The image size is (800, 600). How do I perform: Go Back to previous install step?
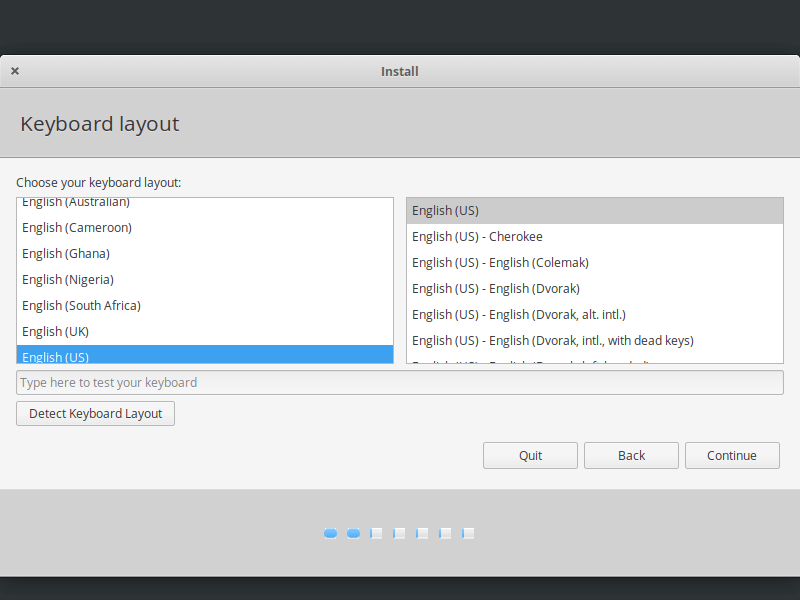point(631,456)
